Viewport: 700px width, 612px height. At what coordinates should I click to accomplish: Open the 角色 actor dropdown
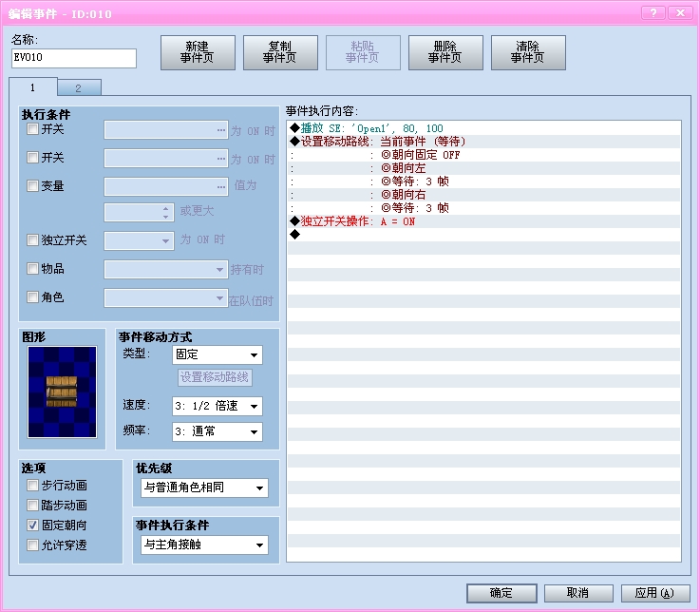pyautogui.click(x=165, y=298)
